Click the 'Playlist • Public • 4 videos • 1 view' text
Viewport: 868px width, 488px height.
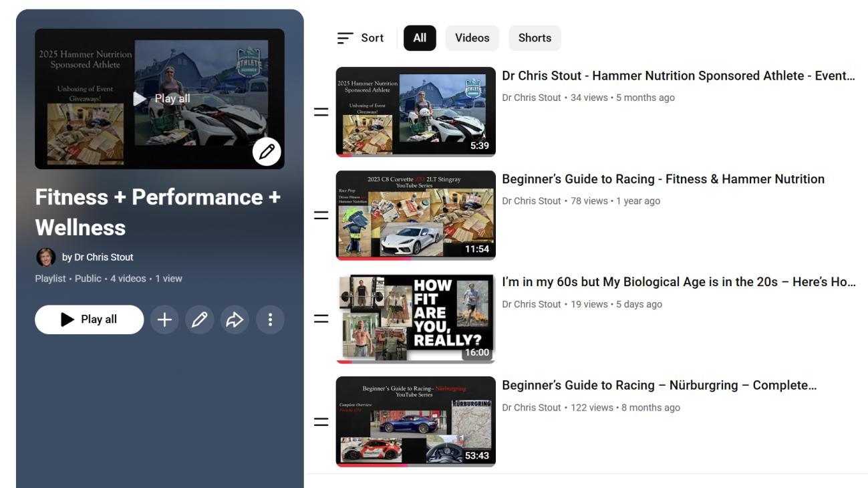(108, 279)
